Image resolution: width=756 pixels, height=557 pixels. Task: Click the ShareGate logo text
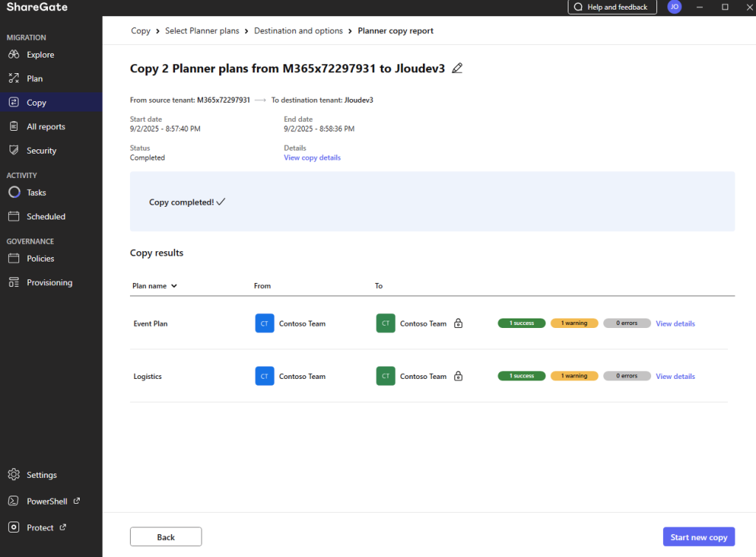[x=37, y=7]
